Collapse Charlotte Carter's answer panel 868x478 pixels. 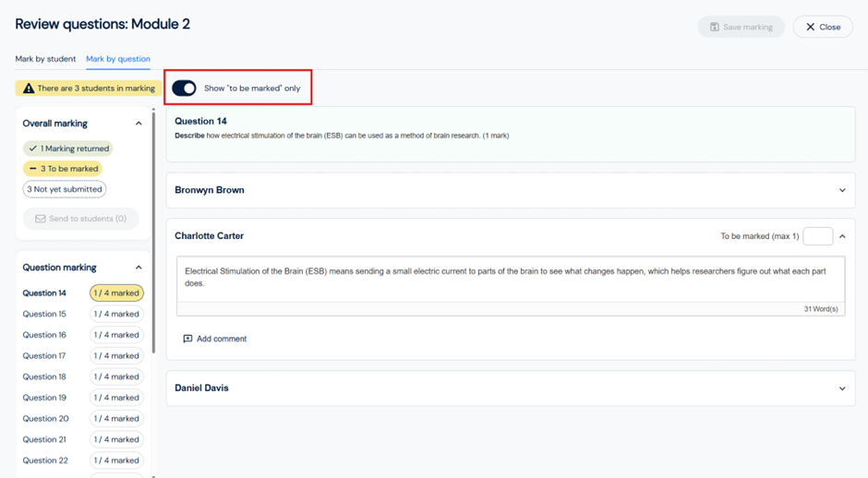(x=841, y=236)
